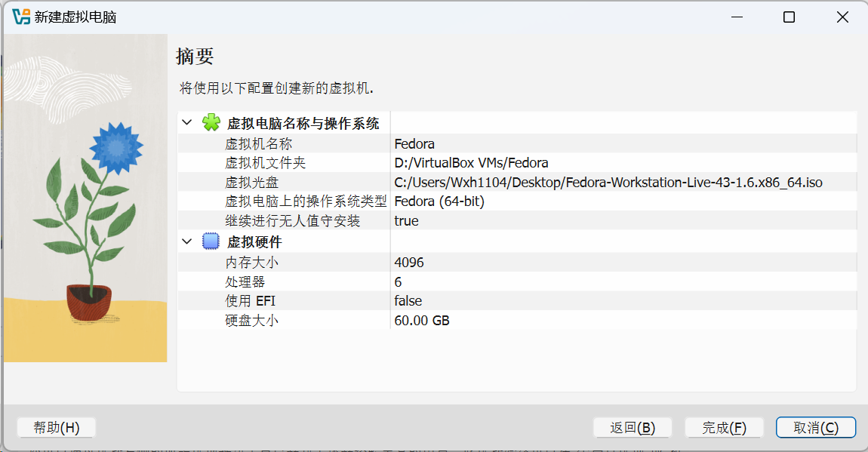Click 返回(B) to go back
This screenshot has width=868, height=452.
click(633, 427)
